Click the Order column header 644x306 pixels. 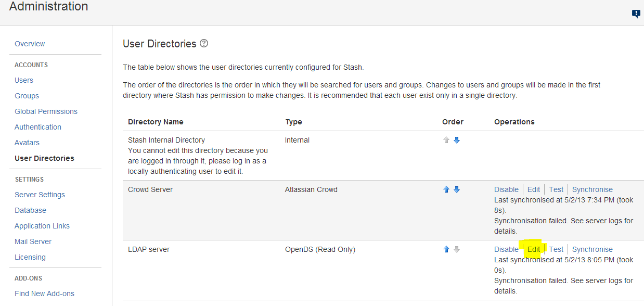tap(453, 122)
